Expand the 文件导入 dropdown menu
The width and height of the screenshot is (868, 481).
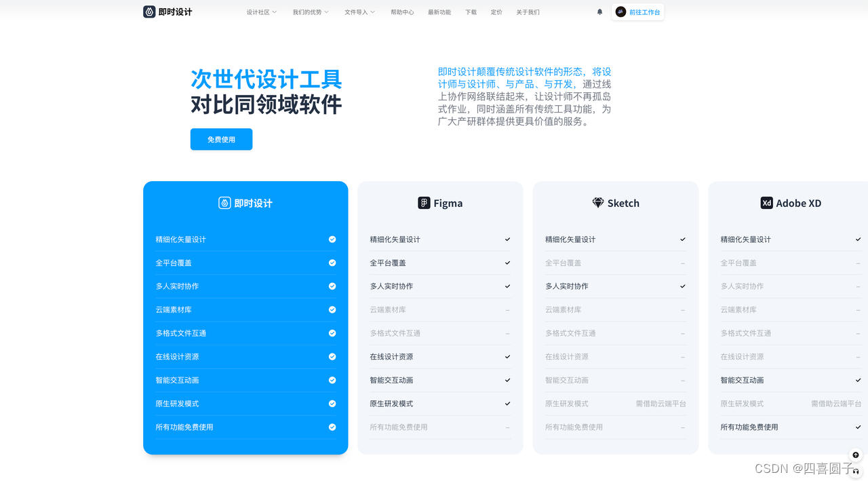tap(359, 12)
